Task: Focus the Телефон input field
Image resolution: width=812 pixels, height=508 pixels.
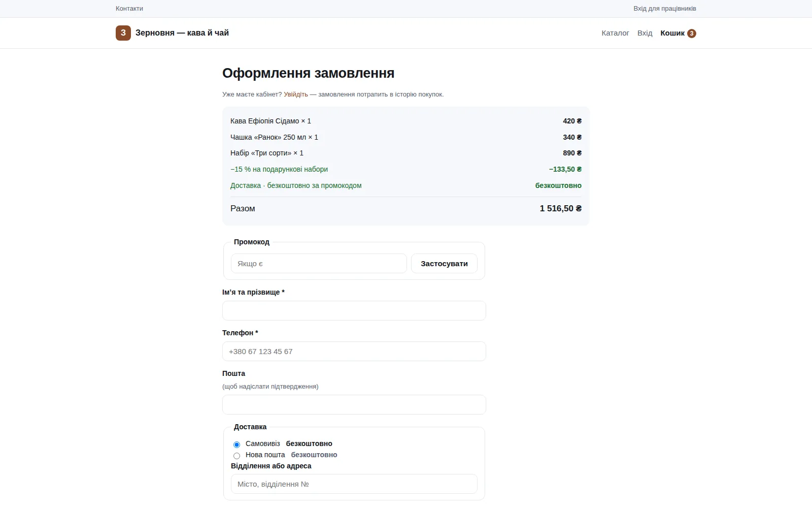Action: pos(354,352)
